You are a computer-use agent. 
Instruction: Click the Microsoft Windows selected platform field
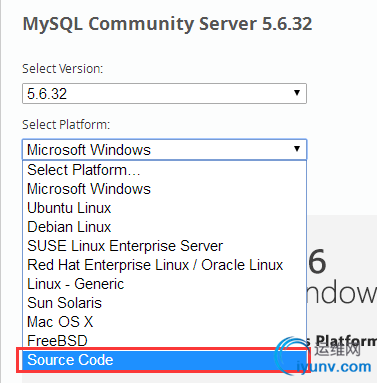(x=164, y=149)
